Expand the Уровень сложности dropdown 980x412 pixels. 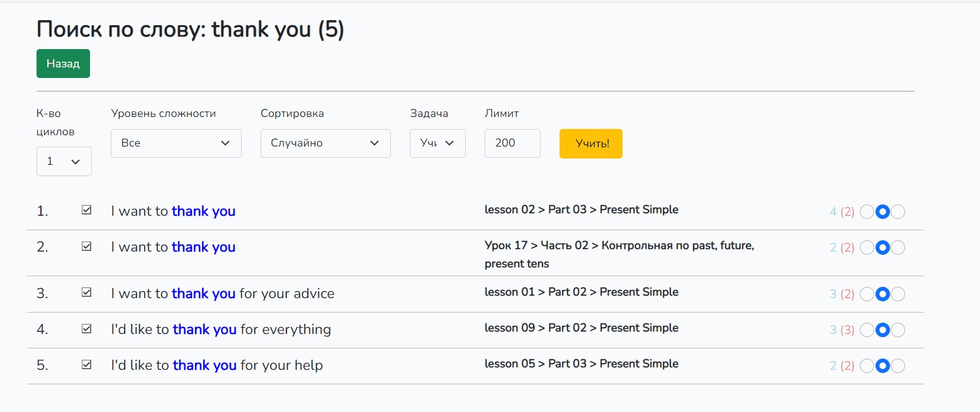[x=176, y=143]
